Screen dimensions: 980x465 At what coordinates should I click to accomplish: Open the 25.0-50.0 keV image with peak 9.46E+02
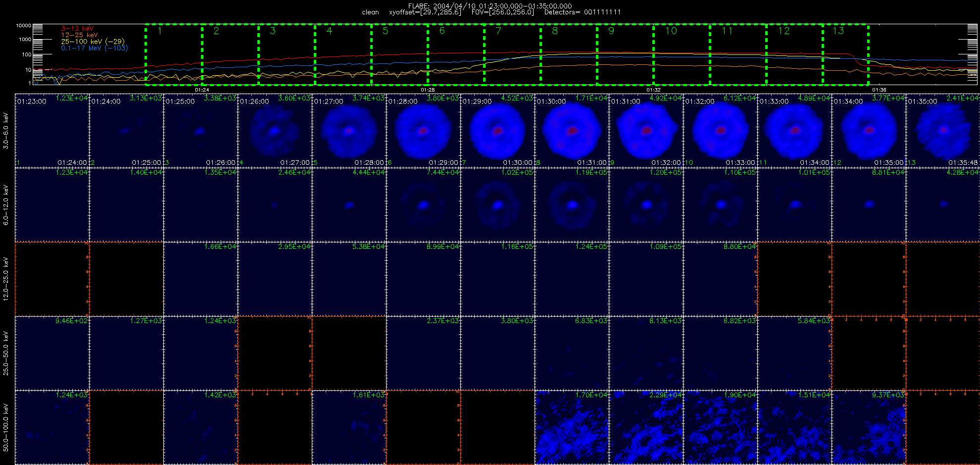point(52,353)
